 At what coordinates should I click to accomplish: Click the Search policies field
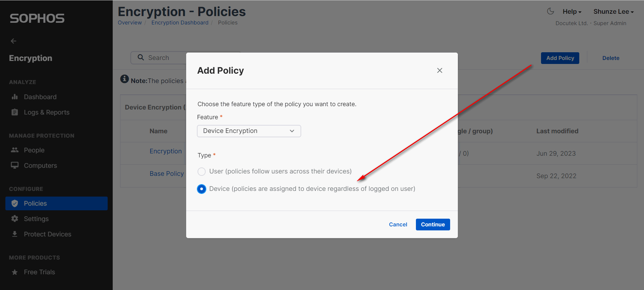point(164,58)
